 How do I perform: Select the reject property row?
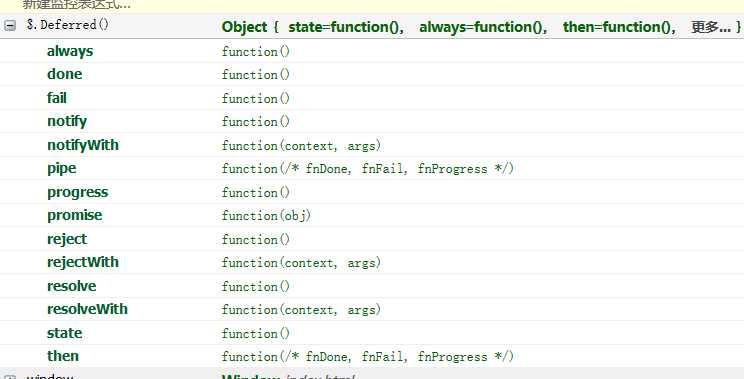pyautogui.click(x=372, y=239)
